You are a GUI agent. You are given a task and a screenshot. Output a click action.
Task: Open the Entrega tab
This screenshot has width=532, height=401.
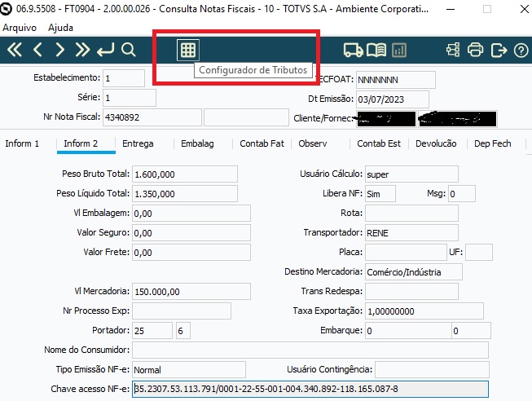(x=138, y=143)
